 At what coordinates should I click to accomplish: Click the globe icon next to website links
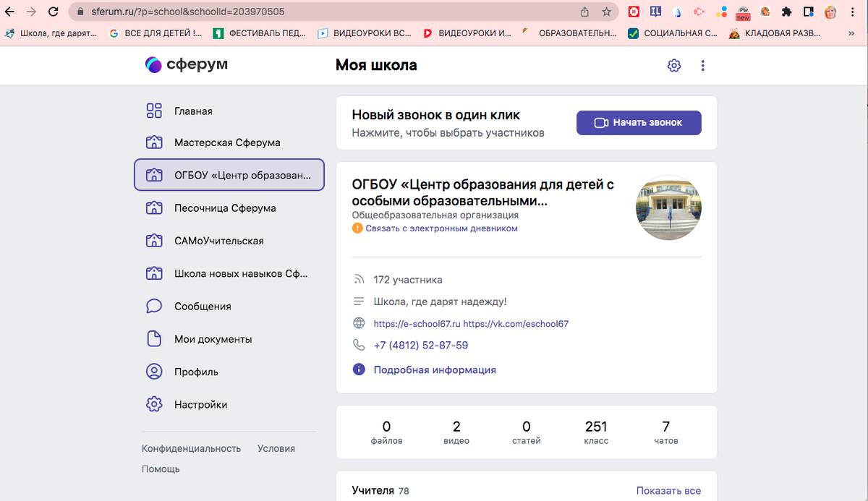(359, 323)
